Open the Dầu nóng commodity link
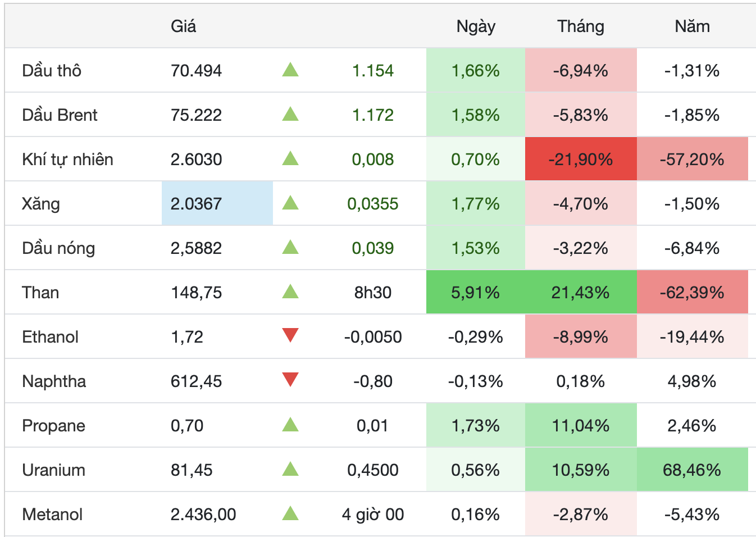The image size is (756, 537). click(x=58, y=248)
